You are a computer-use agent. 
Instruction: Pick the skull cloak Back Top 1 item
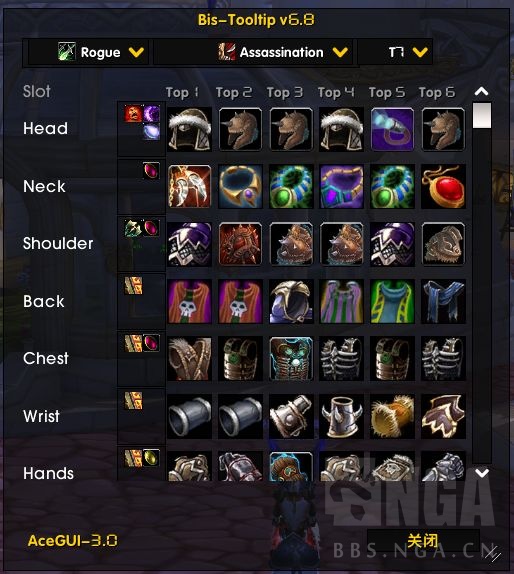190,301
